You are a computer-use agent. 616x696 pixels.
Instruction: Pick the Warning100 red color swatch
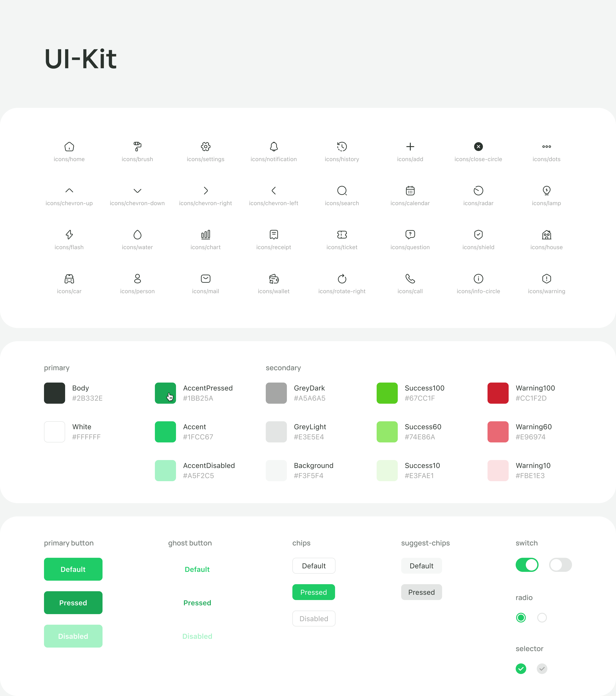pyautogui.click(x=498, y=393)
